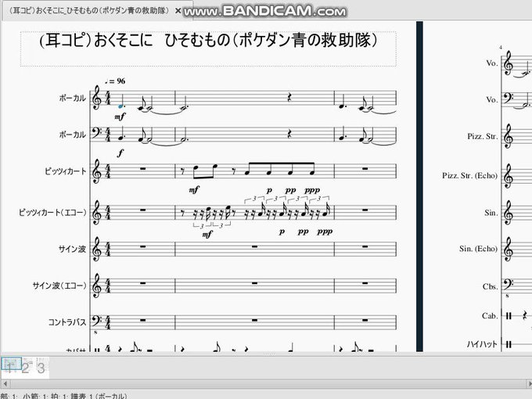532x399 pixels.
Task: Select the percussion clef on the Cab. staff
Action: 509,316
